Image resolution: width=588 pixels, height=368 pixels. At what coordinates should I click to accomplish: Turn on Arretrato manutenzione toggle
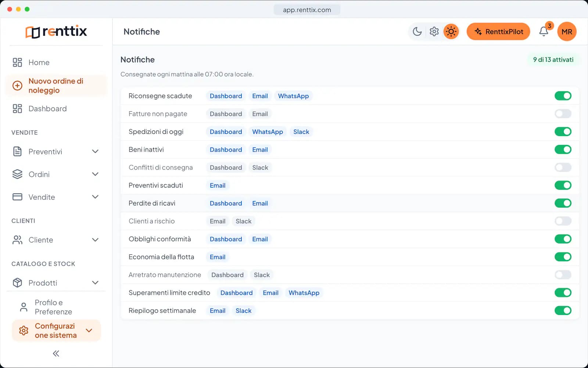point(563,275)
